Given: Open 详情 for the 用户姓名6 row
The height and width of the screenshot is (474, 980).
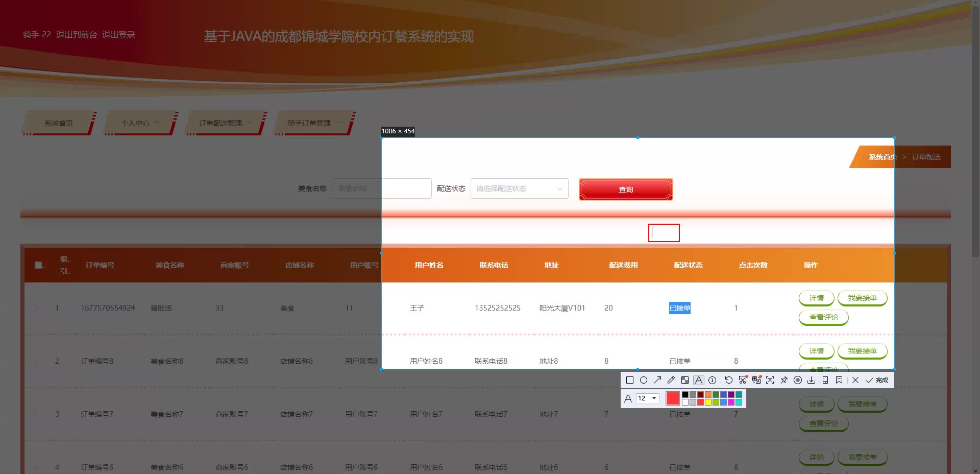Looking at the screenshot, I should 816,457.
